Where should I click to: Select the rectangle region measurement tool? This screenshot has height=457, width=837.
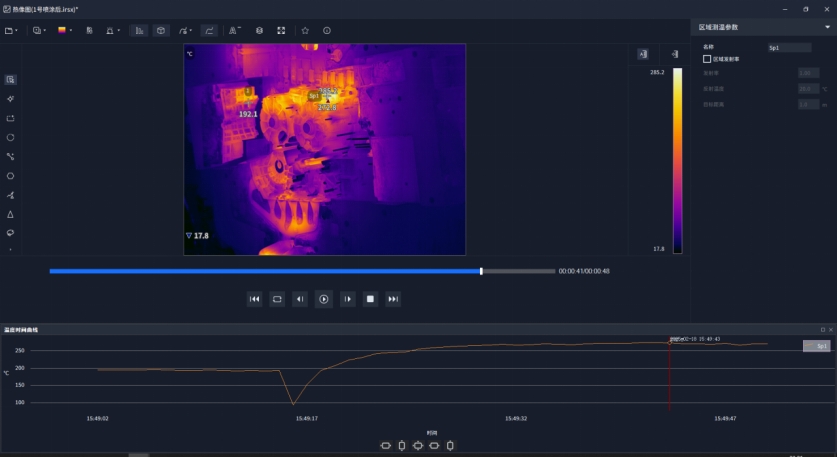click(10, 118)
